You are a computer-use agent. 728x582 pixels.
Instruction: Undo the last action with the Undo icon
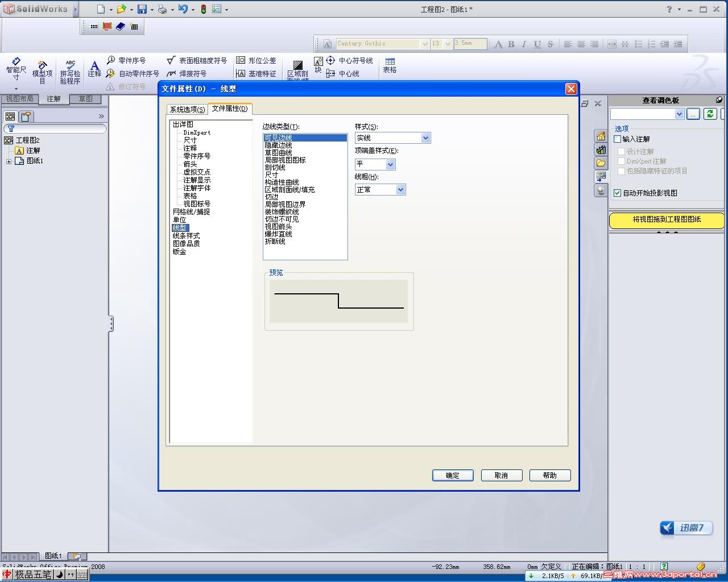(x=183, y=9)
